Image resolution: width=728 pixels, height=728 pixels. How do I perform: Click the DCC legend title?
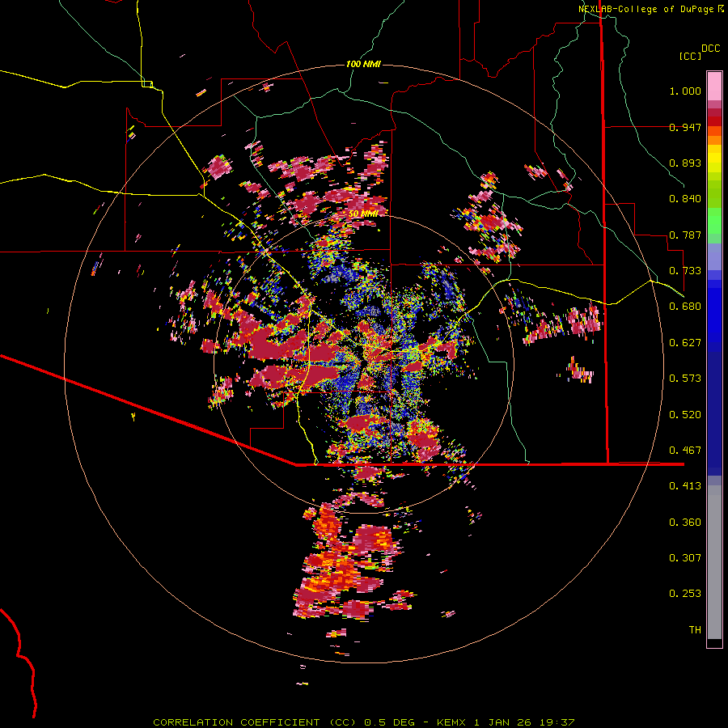711,49
